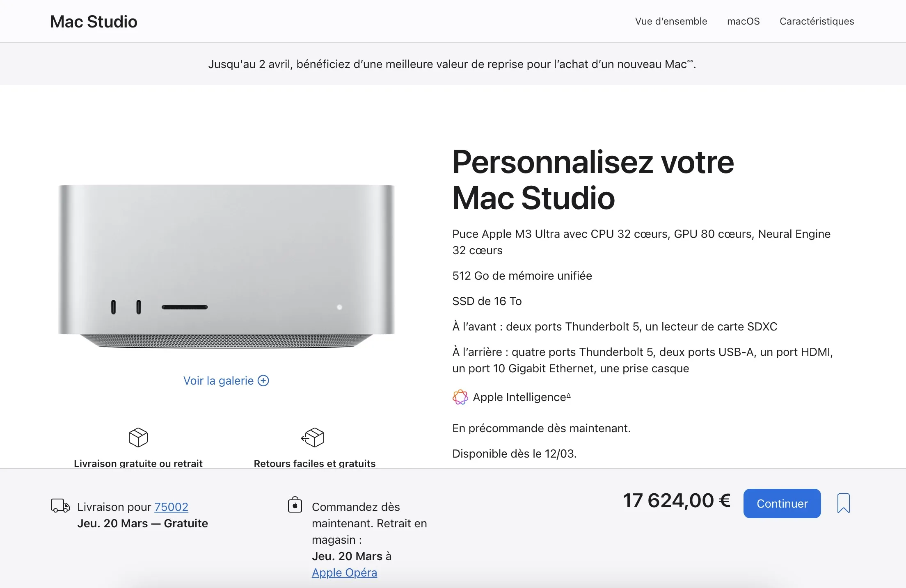Screen dimensions: 906x588
Task: Click the Apple Intelligence label
Action: [x=522, y=397]
